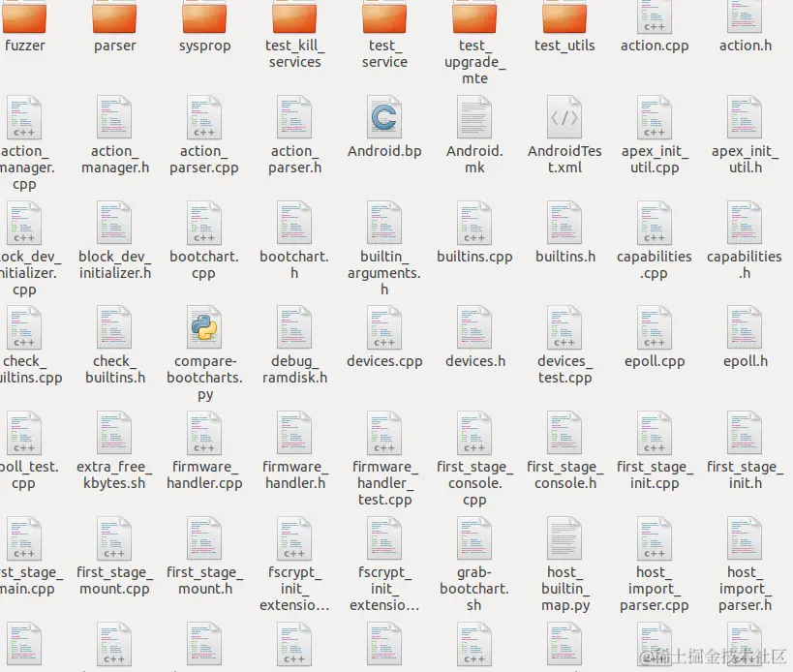Screen dimensions: 793x672
Task: Select the firmware_handler.cpp file icon
Action: 204,433
